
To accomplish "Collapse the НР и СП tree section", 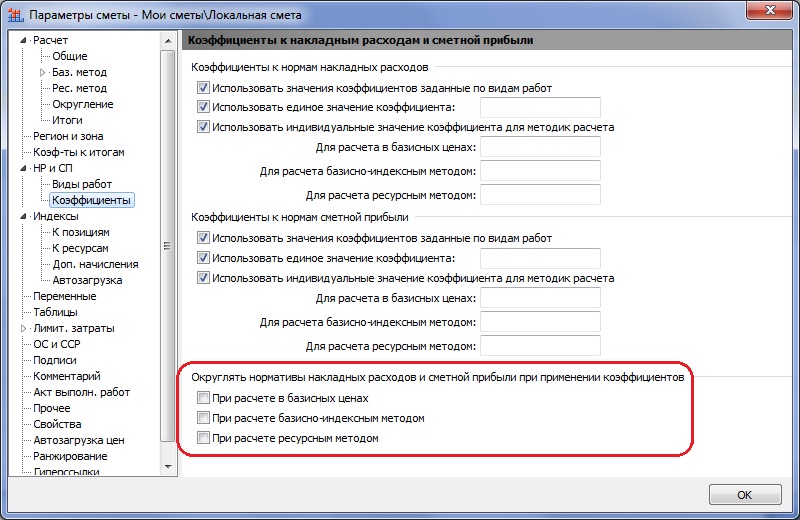I will pyautogui.click(x=23, y=168).
